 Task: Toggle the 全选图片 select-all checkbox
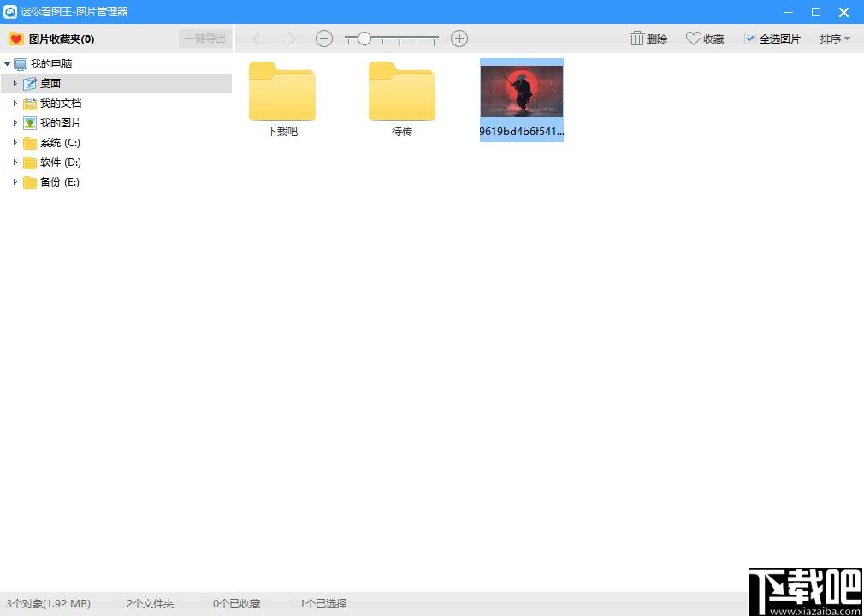click(x=750, y=38)
